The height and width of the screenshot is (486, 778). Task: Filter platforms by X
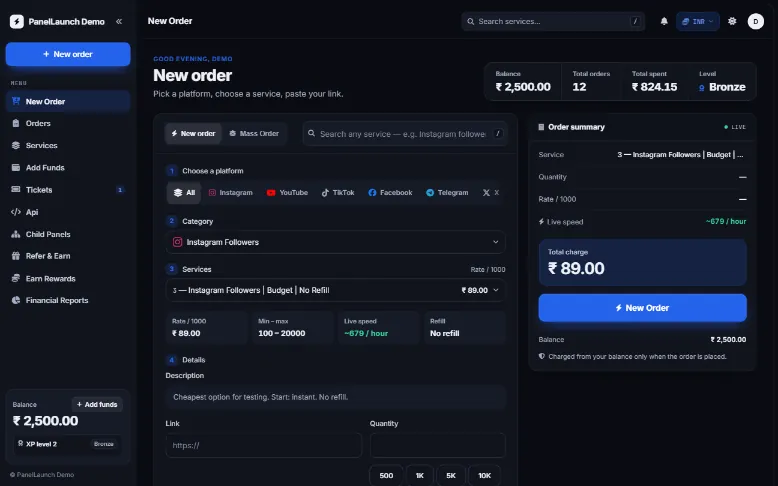(491, 193)
